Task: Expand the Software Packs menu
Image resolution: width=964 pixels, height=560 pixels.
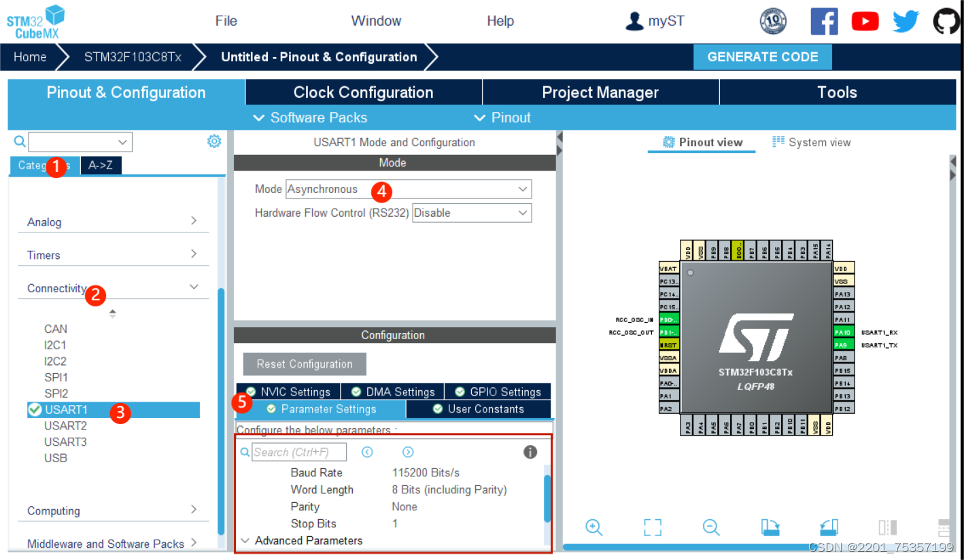Action: pos(309,118)
